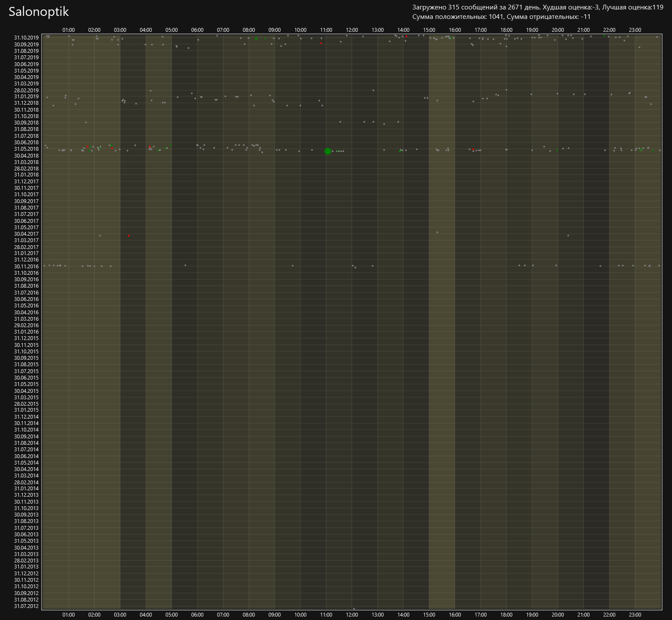Select the red dot just after 14:00 on 31.10.2019

(406, 36)
